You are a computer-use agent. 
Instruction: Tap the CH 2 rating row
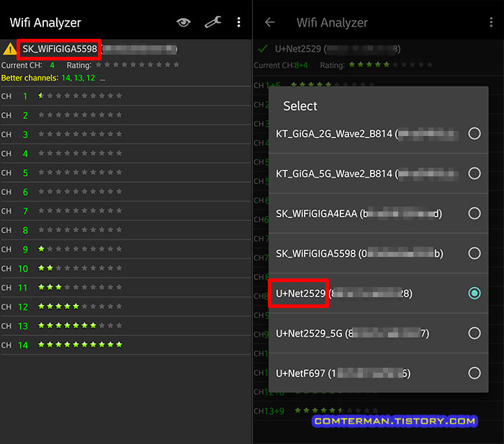[125, 115]
